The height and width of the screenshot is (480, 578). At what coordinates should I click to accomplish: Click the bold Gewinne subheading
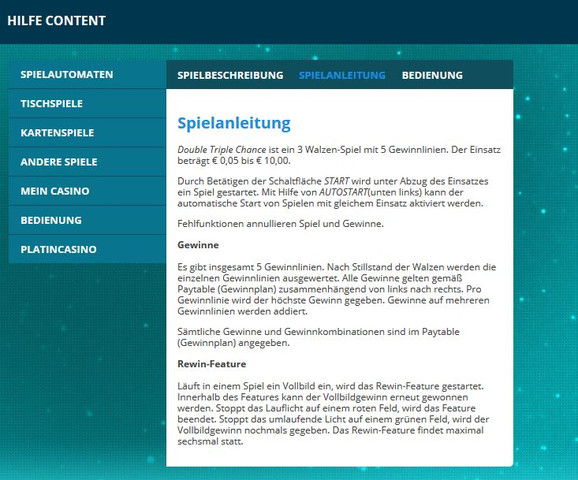[x=198, y=245]
